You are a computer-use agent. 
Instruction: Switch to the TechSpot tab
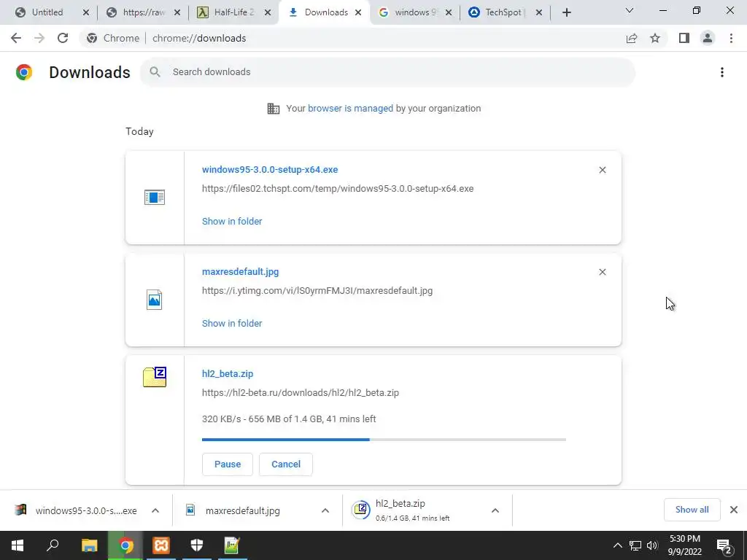point(503,12)
